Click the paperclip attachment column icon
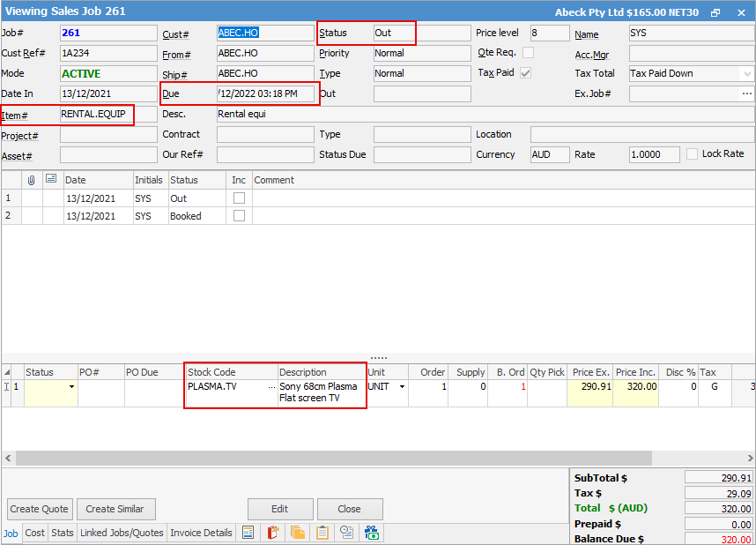Image resolution: width=756 pixels, height=545 pixels. (32, 180)
